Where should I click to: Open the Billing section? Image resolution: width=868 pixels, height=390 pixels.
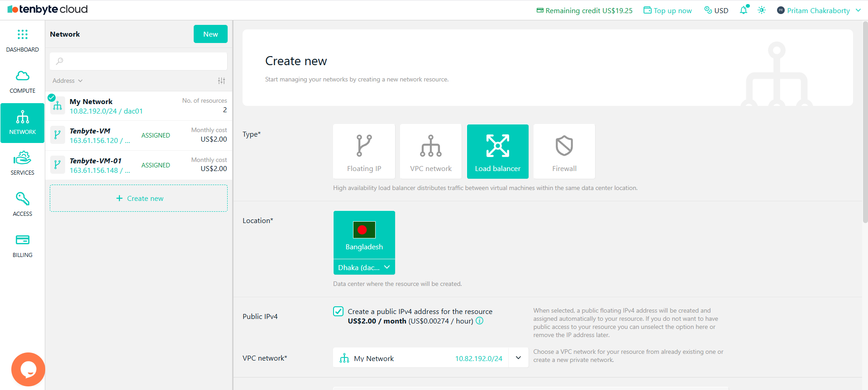(x=22, y=246)
